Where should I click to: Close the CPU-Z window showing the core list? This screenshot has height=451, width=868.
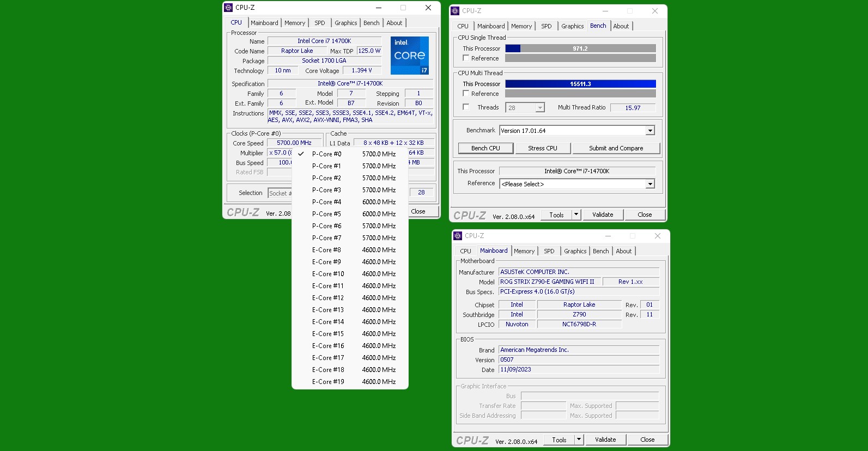428,8
